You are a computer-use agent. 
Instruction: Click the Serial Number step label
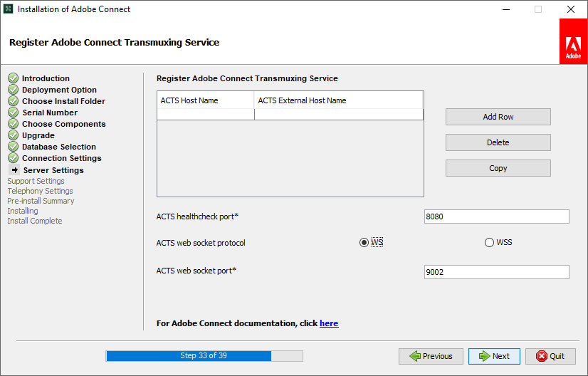50,113
